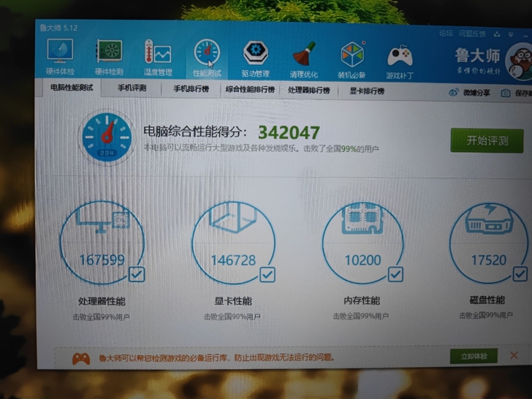Switch to 综合性能排行榜 tab
The image size is (532, 399).
coord(250,90)
